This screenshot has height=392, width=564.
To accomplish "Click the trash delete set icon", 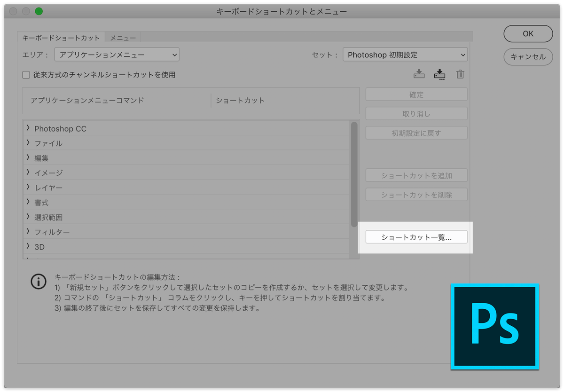I will pos(460,74).
